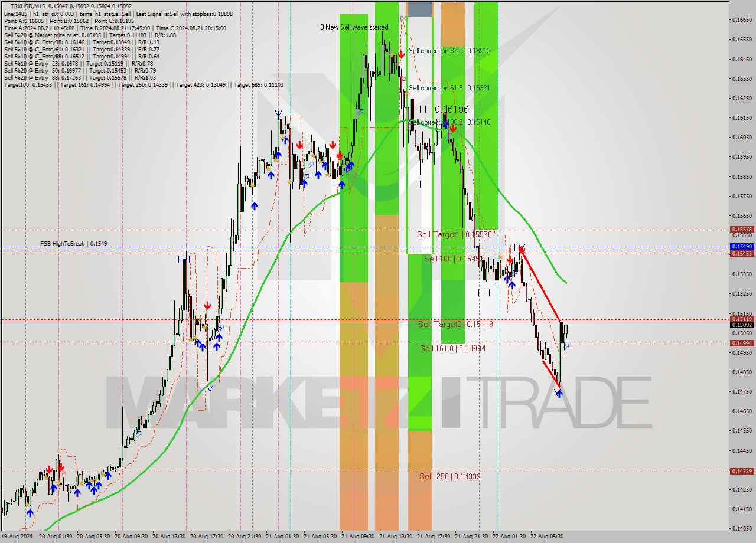This screenshot has width=756, height=543.
Task: Select the 'Sell Target2 | 0.15119' label
Action: pyautogui.click(x=455, y=324)
